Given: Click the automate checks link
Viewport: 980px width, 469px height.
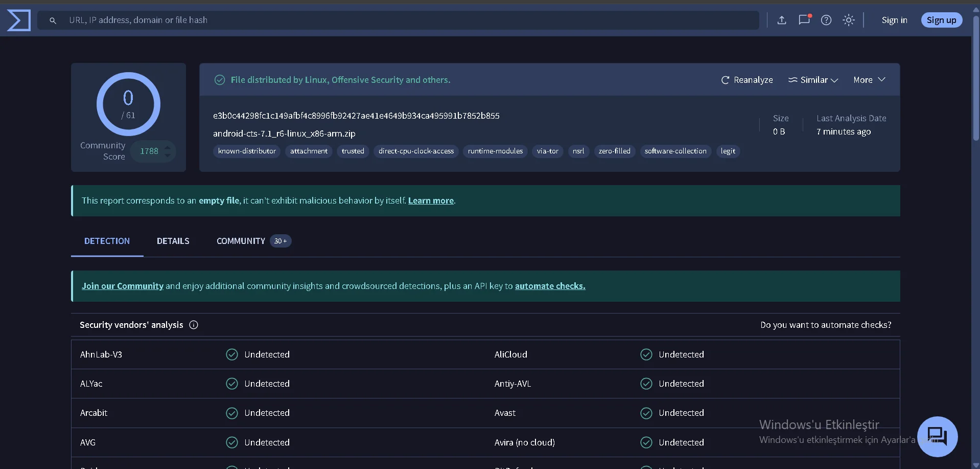Looking at the screenshot, I should coord(550,286).
